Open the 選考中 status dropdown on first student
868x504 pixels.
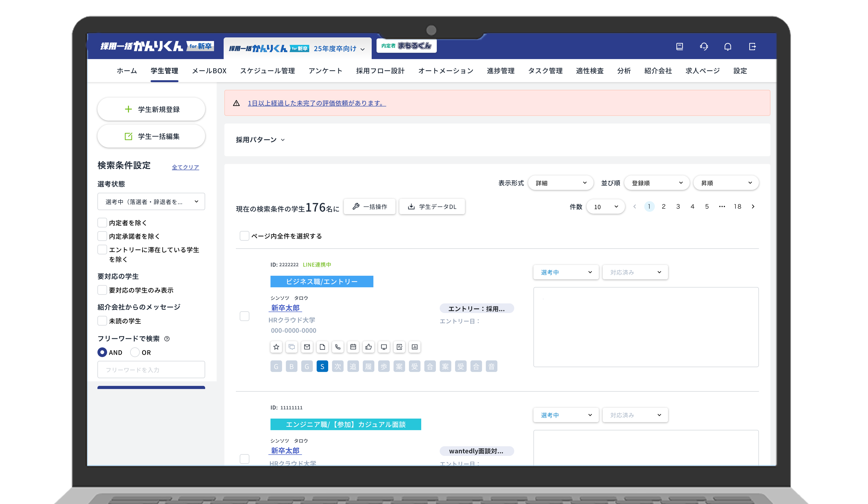[566, 272]
